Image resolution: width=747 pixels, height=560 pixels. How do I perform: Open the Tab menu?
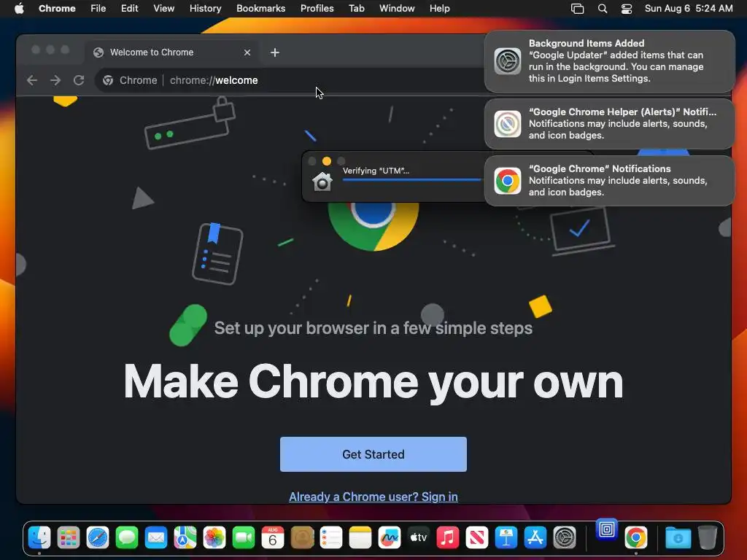click(x=356, y=8)
